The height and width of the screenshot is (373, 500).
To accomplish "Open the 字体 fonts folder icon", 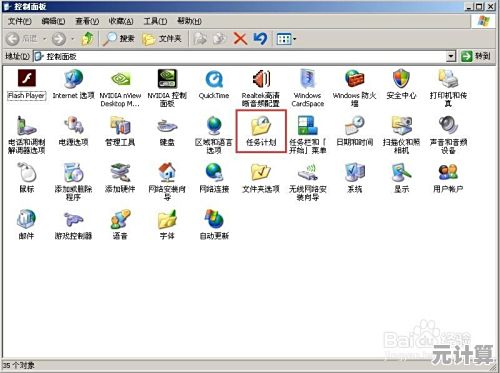I will pos(167,225).
